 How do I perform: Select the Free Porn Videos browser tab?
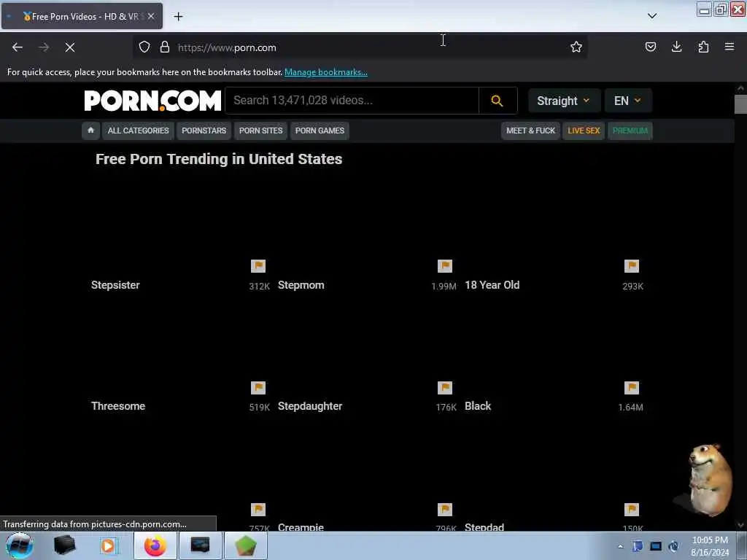coord(82,16)
